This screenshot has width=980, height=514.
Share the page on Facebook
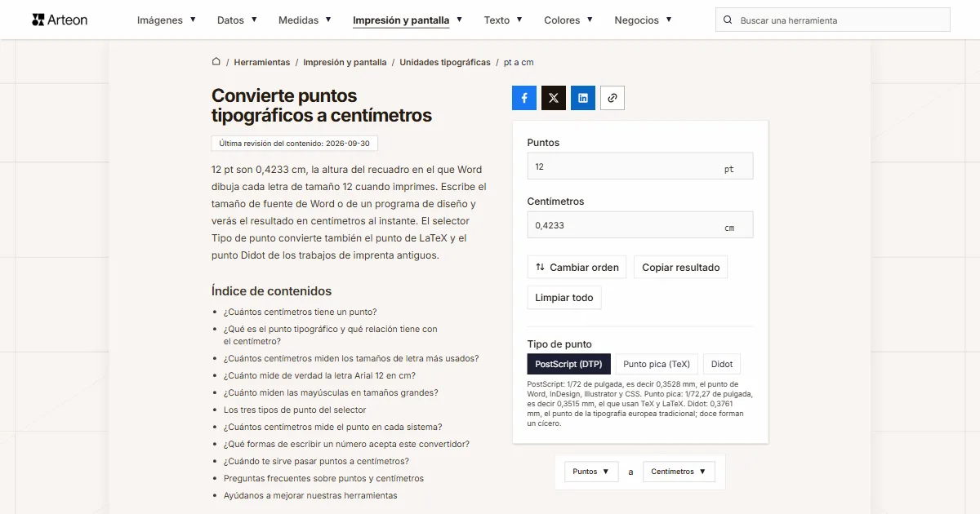click(524, 98)
